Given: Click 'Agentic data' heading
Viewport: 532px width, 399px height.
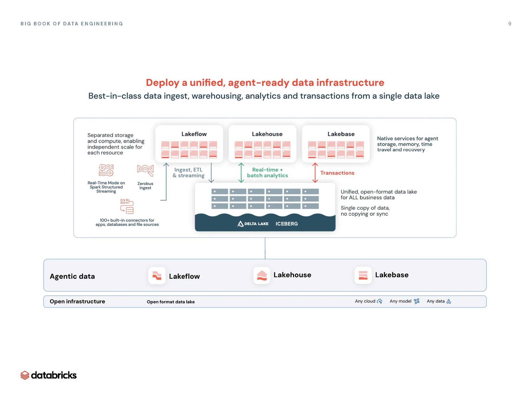Looking at the screenshot, I should coord(72,276).
